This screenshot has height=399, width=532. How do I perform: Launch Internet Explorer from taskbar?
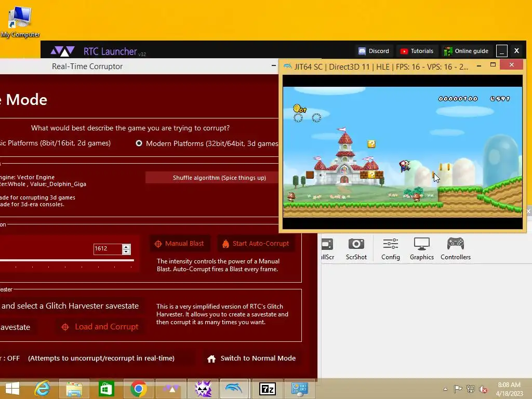[43, 389]
